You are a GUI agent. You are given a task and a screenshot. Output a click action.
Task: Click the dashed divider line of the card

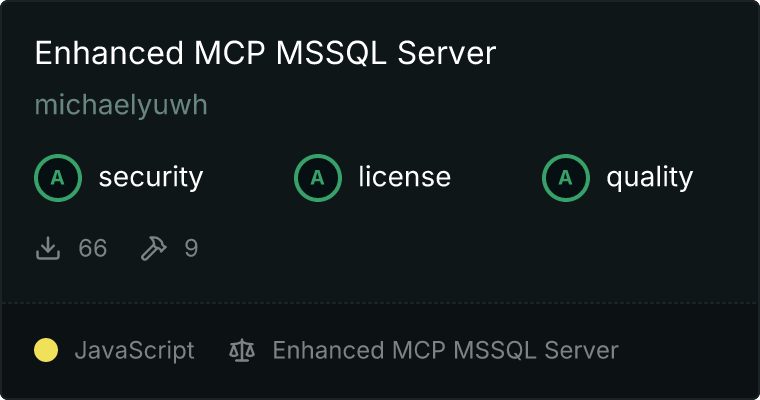380,303
